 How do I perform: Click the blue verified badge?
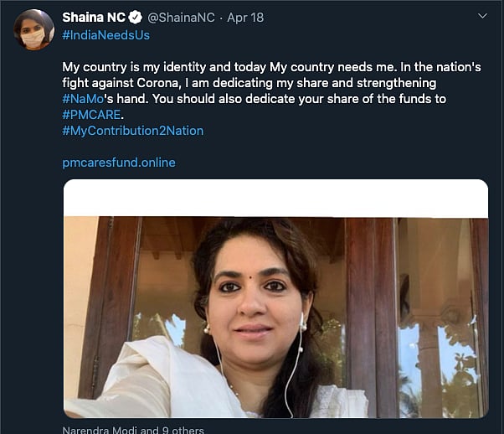point(135,18)
